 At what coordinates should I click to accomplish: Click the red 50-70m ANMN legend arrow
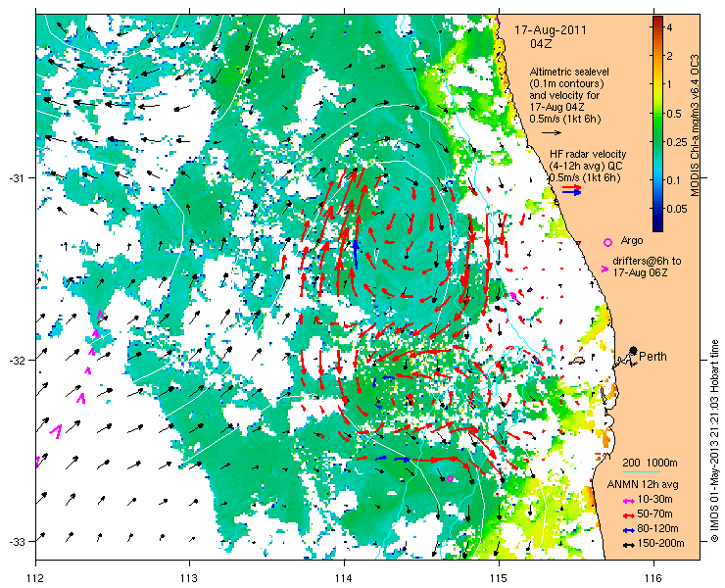point(628,514)
